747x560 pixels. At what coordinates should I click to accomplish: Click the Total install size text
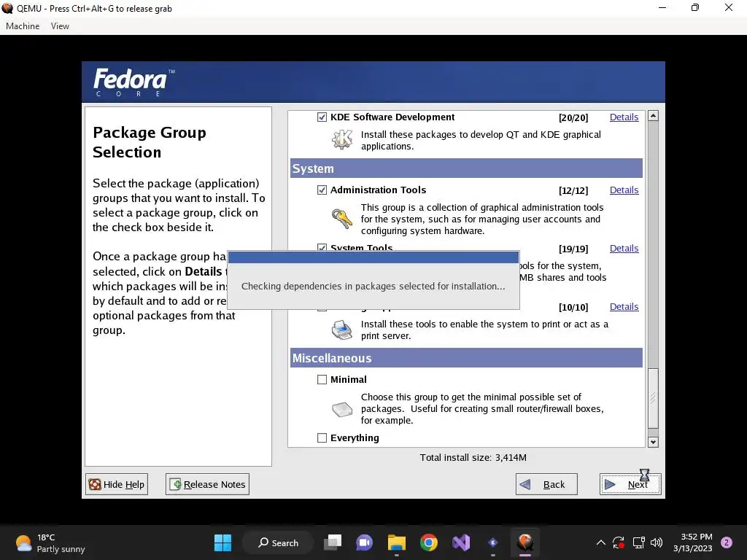pyautogui.click(x=473, y=458)
